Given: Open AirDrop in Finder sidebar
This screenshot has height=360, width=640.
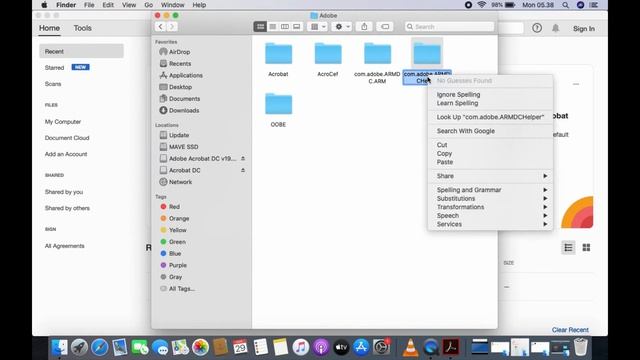Looking at the screenshot, I should click(x=179, y=52).
